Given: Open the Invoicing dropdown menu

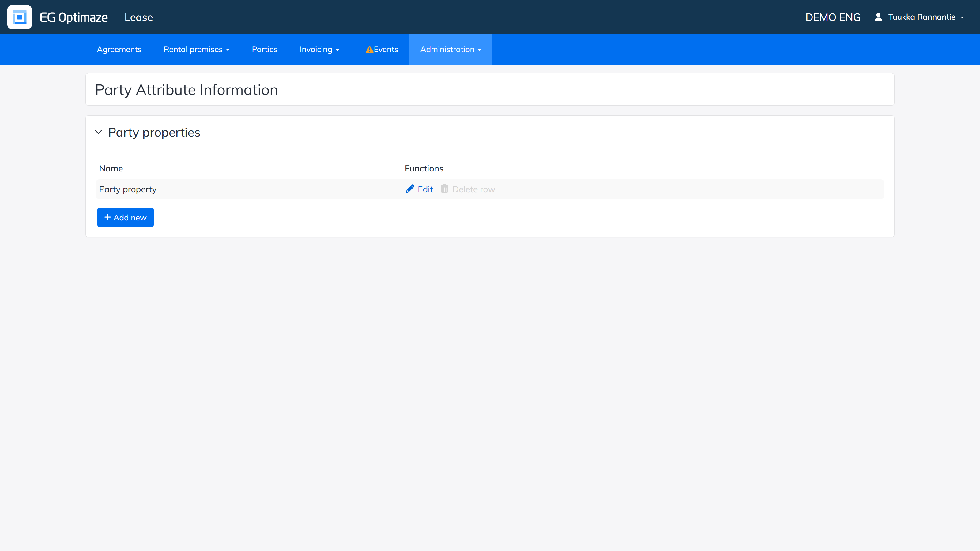Looking at the screenshot, I should [319, 49].
